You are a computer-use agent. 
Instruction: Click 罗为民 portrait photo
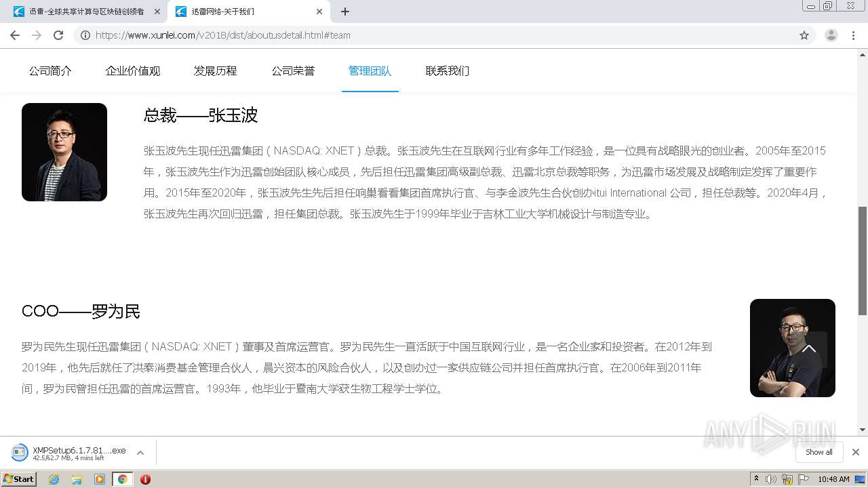click(x=793, y=348)
